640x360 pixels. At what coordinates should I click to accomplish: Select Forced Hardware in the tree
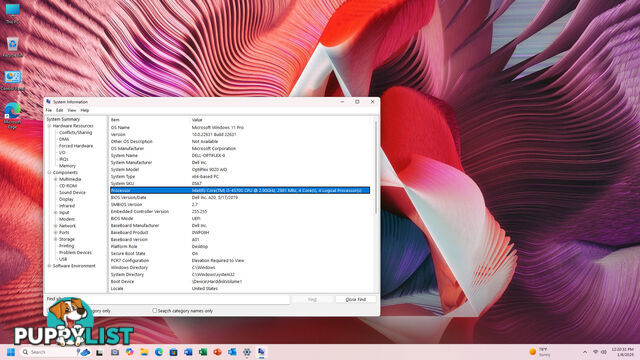(76, 146)
